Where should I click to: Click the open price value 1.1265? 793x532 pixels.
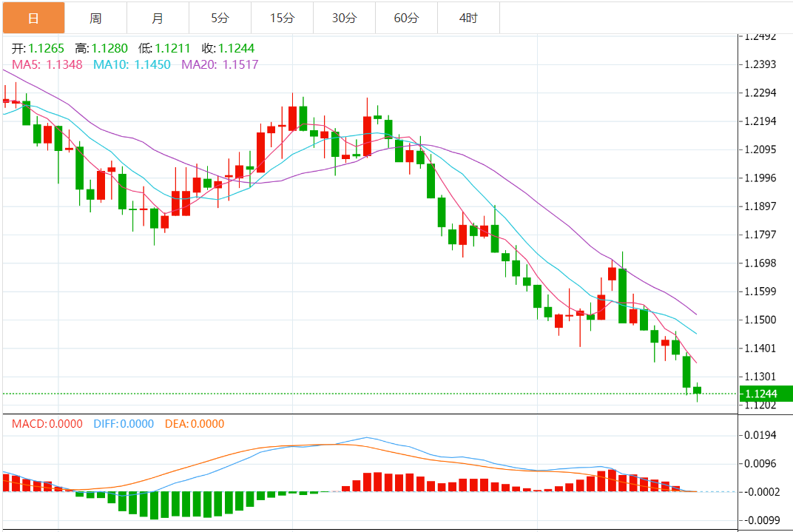pyautogui.click(x=46, y=49)
